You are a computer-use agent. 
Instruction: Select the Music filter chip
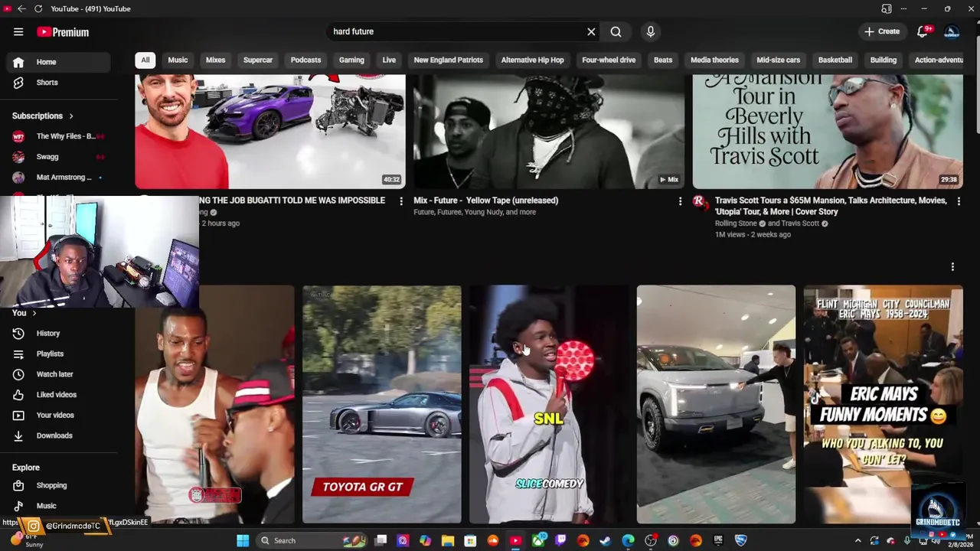point(178,60)
